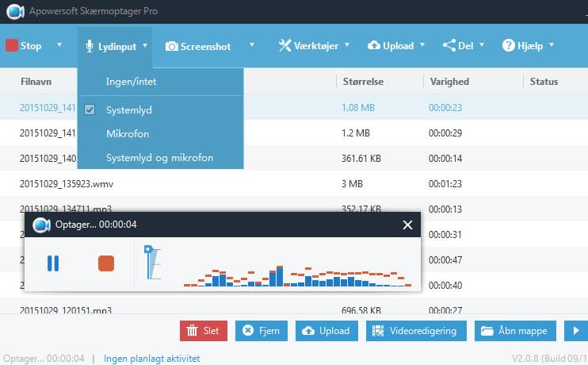Image resolution: width=588 pixels, height=365 pixels.
Task: Open the Hjælp question mark icon
Action: tap(509, 46)
